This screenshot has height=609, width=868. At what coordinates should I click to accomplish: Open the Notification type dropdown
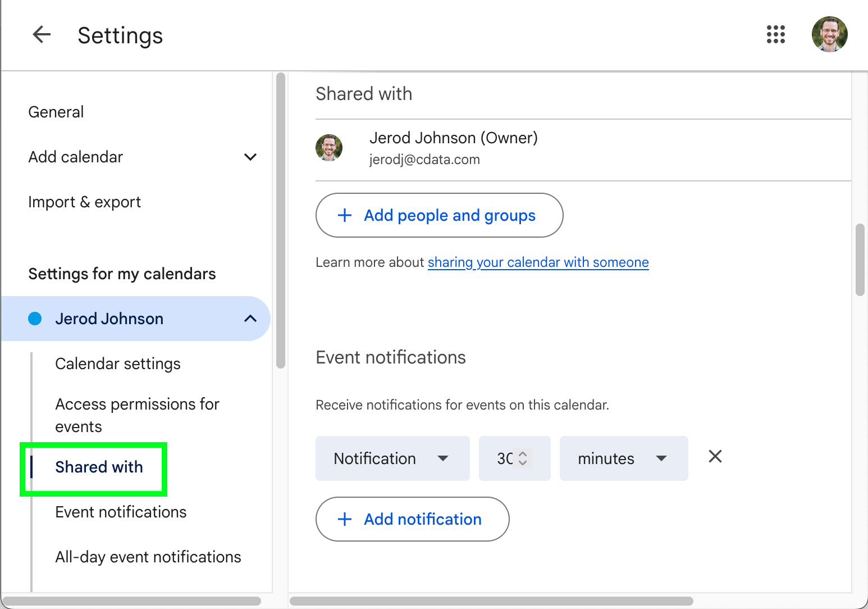(392, 458)
